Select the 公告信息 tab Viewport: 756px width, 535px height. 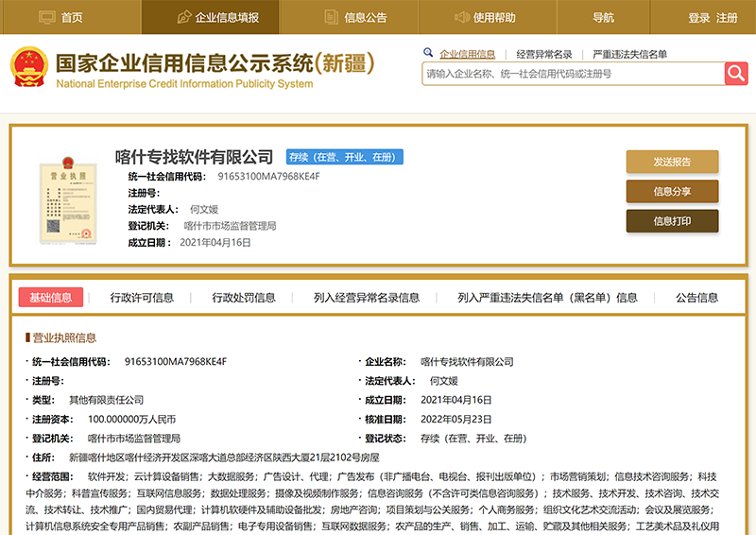[x=696, y=297]
